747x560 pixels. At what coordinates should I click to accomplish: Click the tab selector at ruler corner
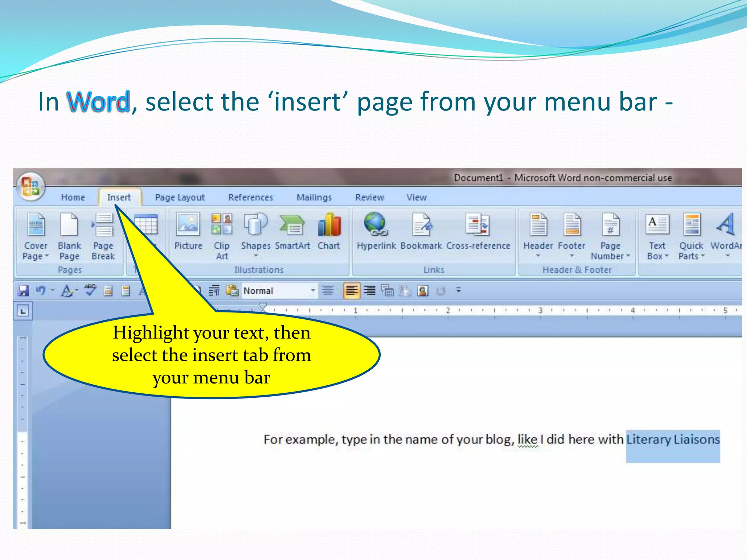(x=23, y=311)
